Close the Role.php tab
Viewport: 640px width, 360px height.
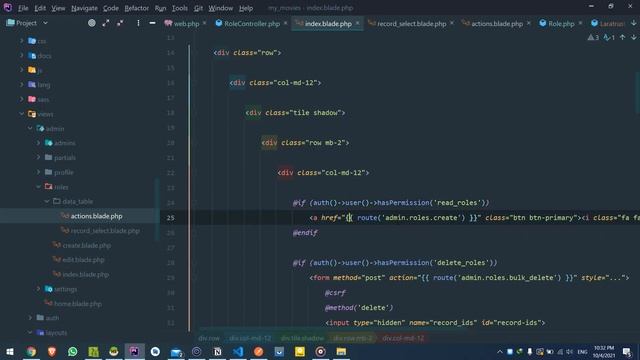coord(580,23)
